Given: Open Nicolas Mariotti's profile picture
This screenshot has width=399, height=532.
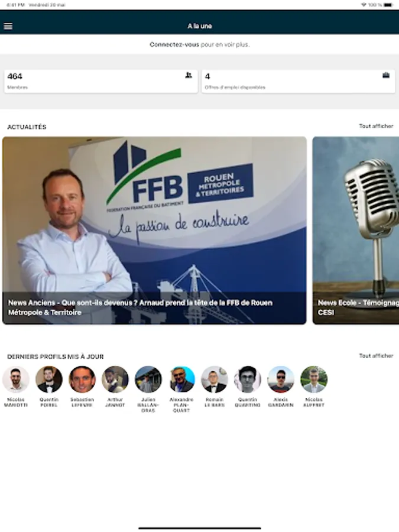Looking at the screenshot, I should click(x=16, y=379).
